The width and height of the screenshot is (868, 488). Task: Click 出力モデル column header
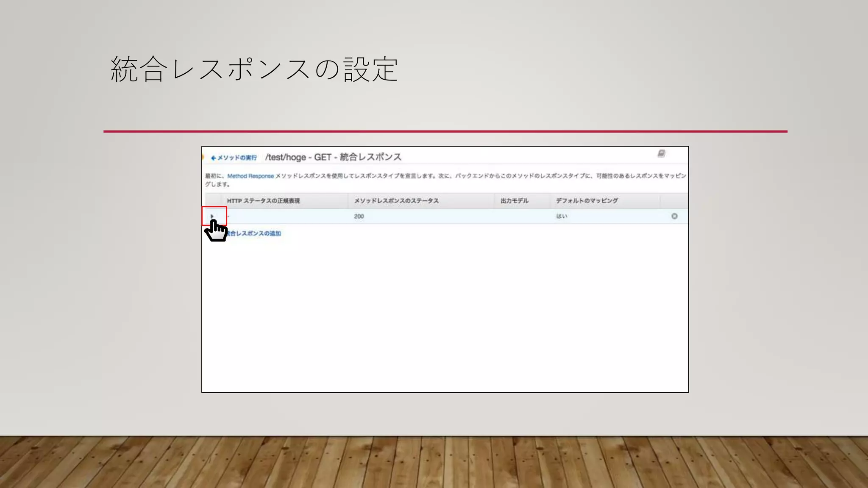point(515,201)
